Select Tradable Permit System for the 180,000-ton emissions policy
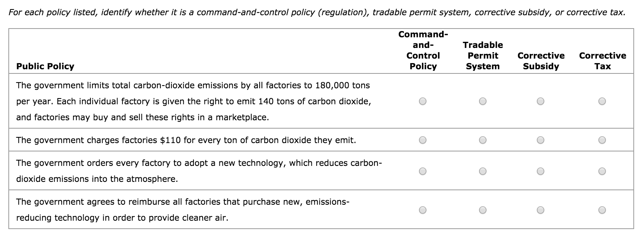 [x=483, y=101]
